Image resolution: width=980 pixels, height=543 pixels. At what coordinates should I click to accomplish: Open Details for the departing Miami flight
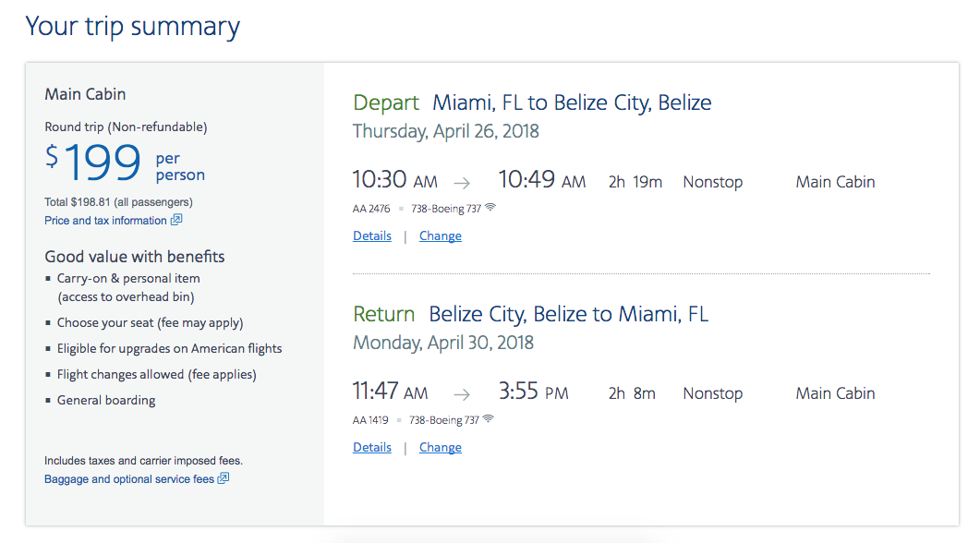click(372, 235)
